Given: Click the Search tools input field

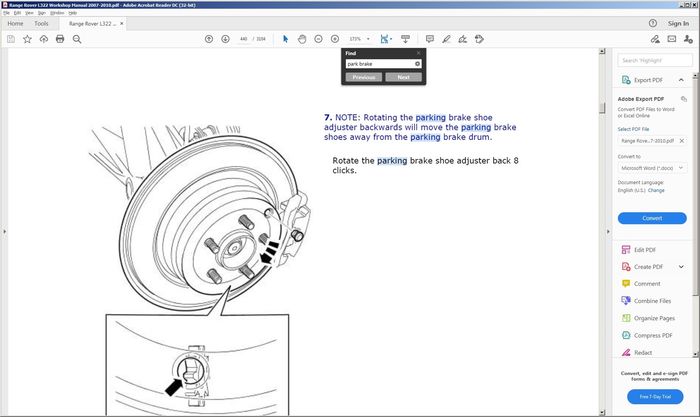Looking at the screenshot, I should pos(655,60).
